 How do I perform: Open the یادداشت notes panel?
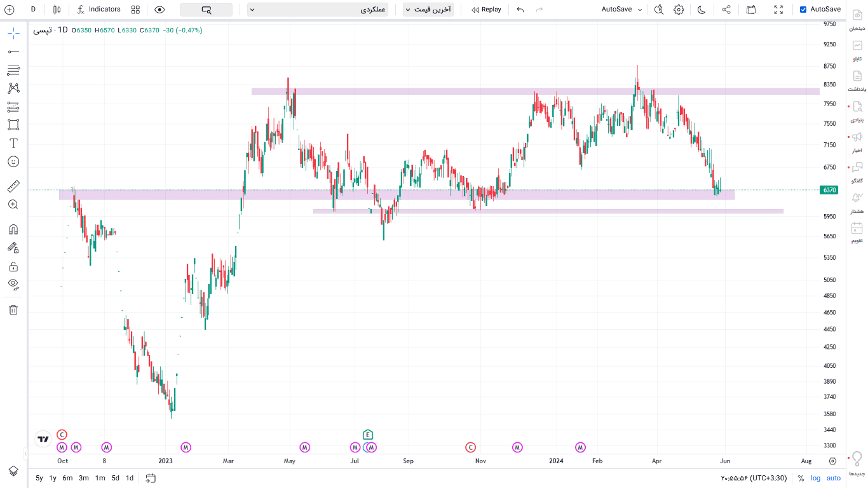pos(857,81)
